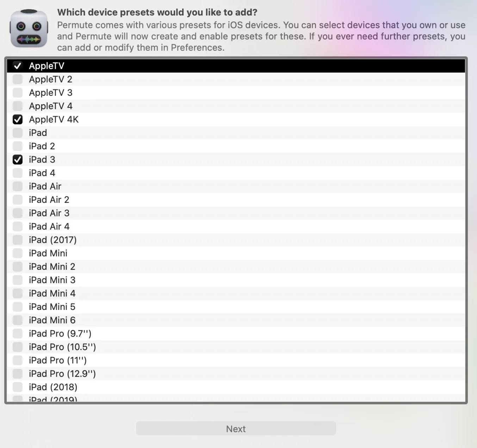Click the Next button
The image size is (477, 448).
(x=236, y=429)
